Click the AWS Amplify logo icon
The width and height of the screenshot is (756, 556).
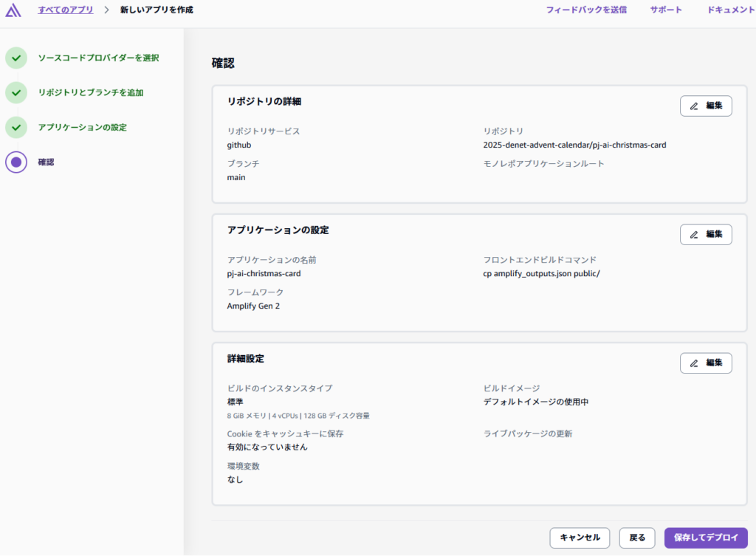pyautogui.click(x=13, y=10)
